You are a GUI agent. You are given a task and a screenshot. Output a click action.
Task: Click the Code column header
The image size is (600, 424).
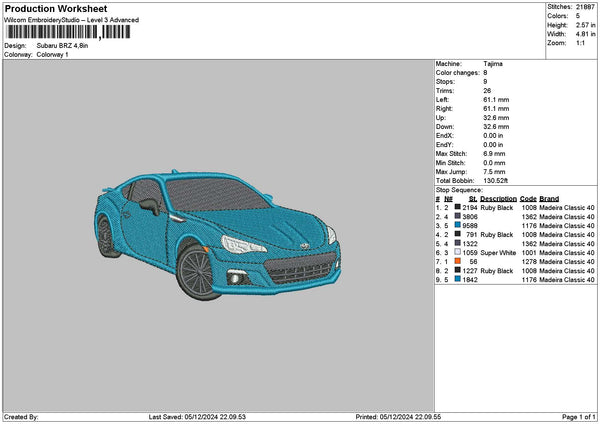pos(528,198)
